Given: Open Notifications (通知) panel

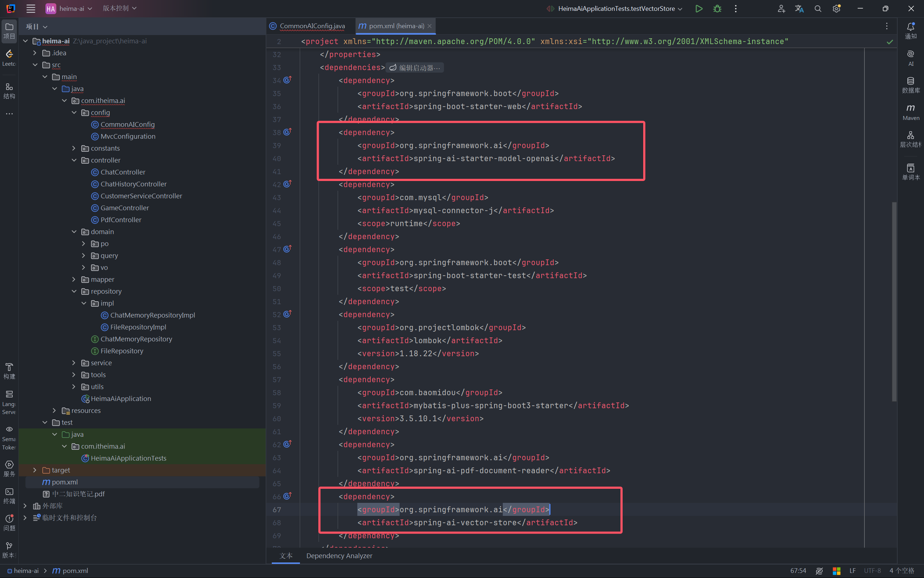Looking at the screenshot, I should [910, 31].
